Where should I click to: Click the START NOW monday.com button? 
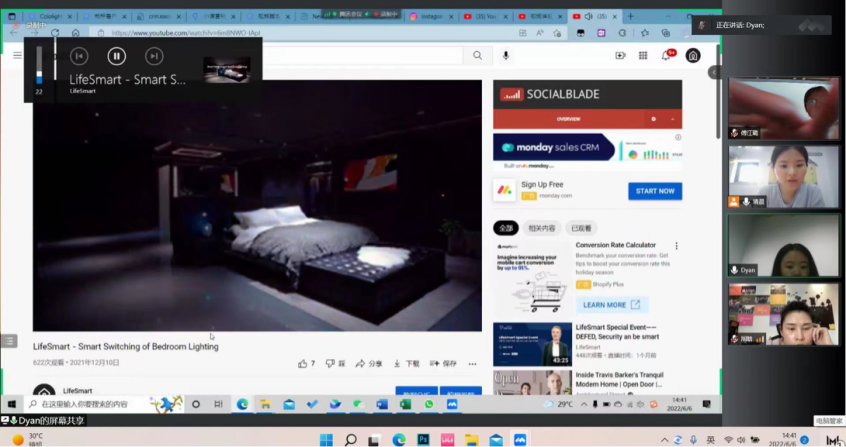pyautogui.click(x=654, y=191)
